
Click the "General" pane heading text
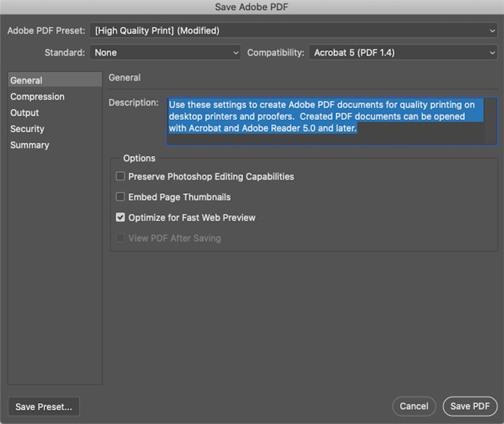click(125, 77)
